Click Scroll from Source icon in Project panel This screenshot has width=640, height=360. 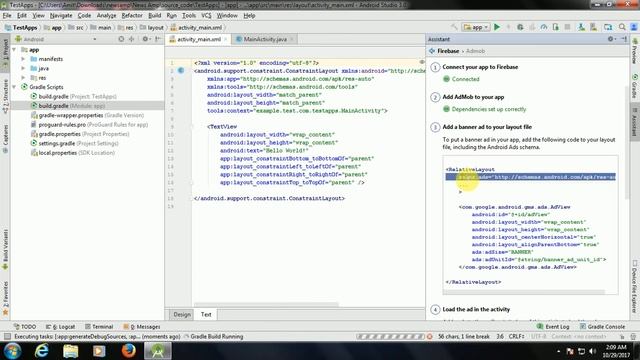pos(121,39)
